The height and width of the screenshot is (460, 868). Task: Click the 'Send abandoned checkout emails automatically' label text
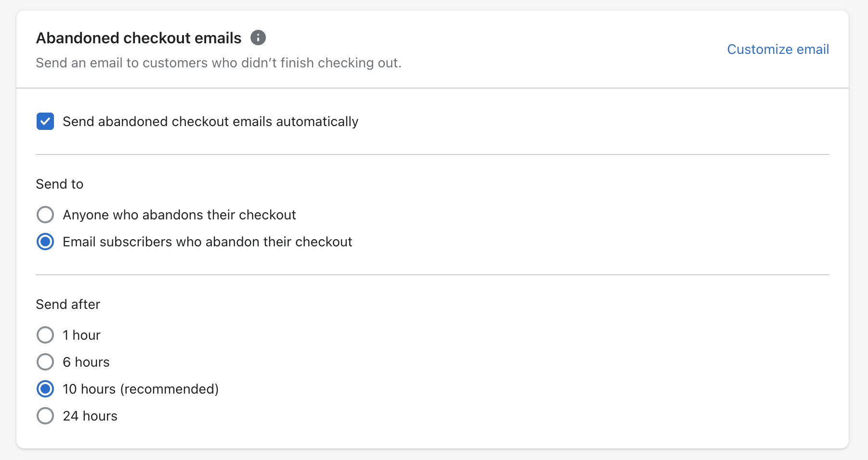[x=210, y=122]
